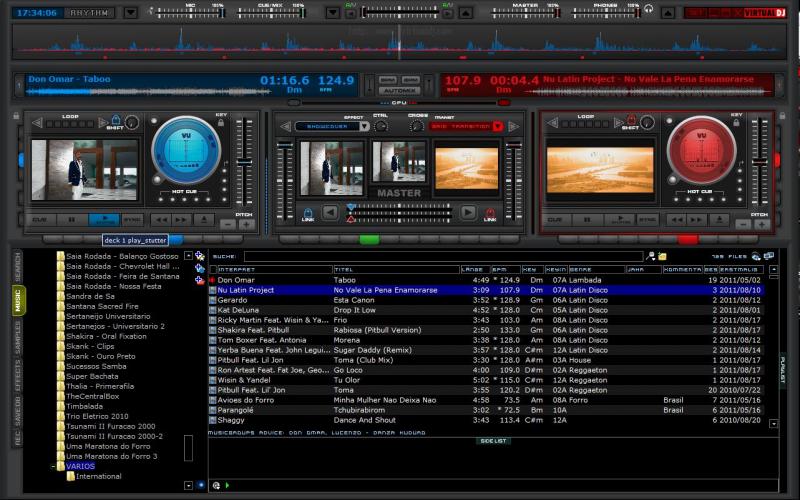Toggle deck 2 key lock
The height and width of the screenshot is (500, 800).
(736, 122)
